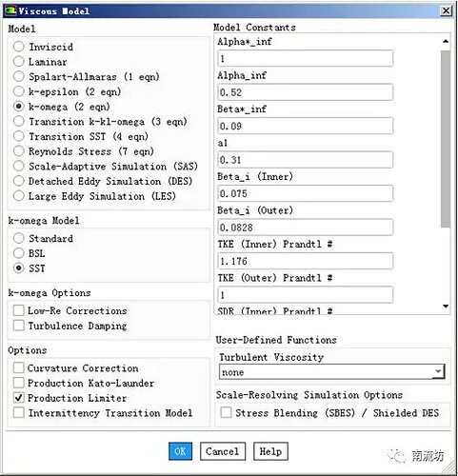Open the Help button
Viewport: 458px width, 476px height.
(x=270, y=451)
